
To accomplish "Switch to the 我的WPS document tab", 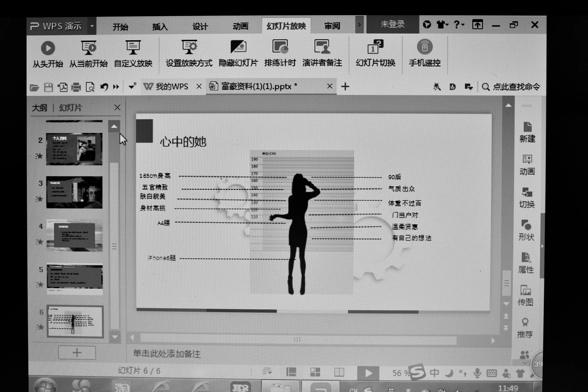I will click(171, 87).
